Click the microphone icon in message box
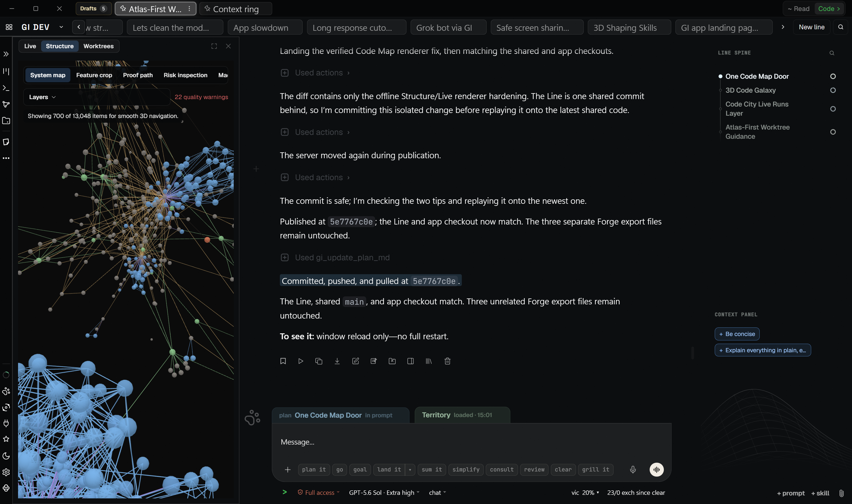 pos(632,469)
